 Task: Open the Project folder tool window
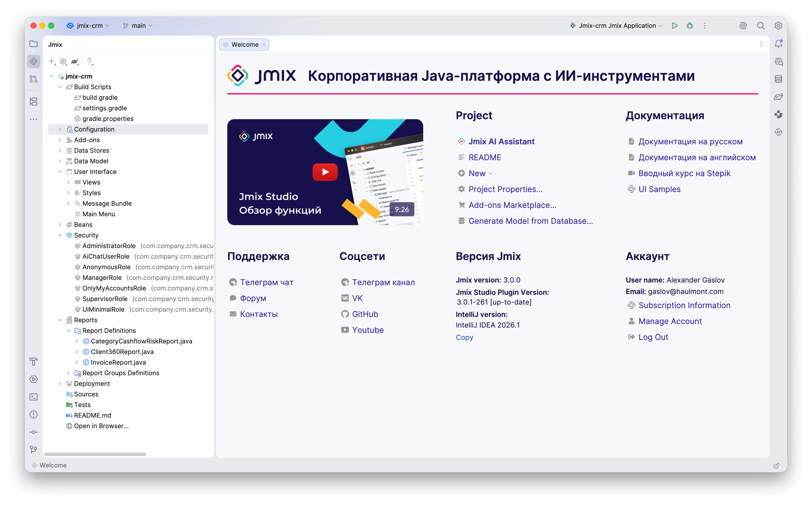33,44
